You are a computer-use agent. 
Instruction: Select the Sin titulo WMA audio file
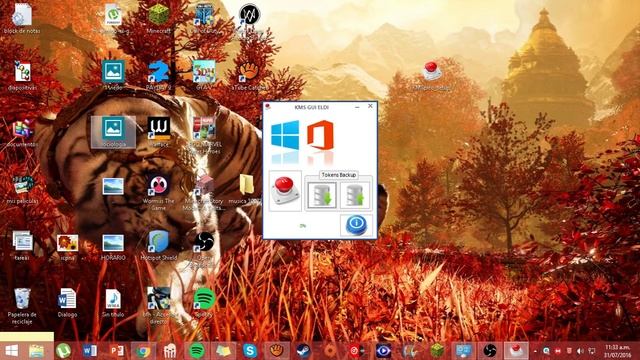113,302
